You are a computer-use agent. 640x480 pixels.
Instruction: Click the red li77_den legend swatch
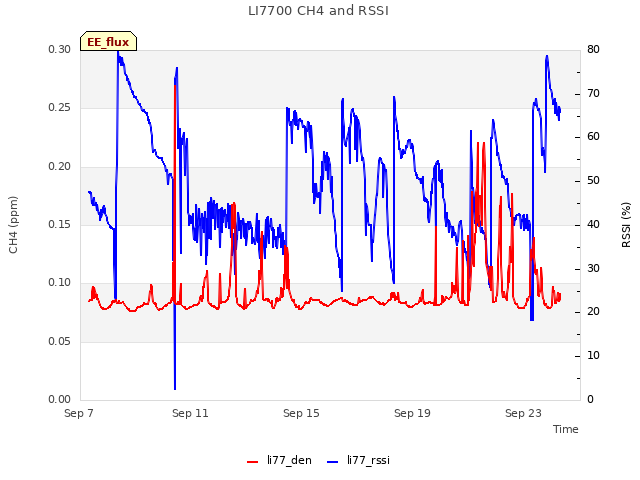(x=253, y=462)
